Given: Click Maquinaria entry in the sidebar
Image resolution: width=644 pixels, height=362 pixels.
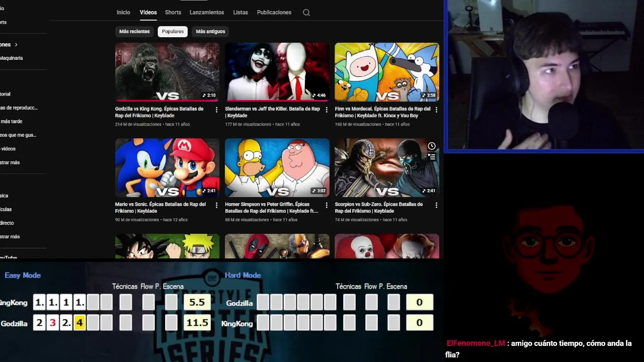Looking at the screenshot, I should (x=11, y=58).
